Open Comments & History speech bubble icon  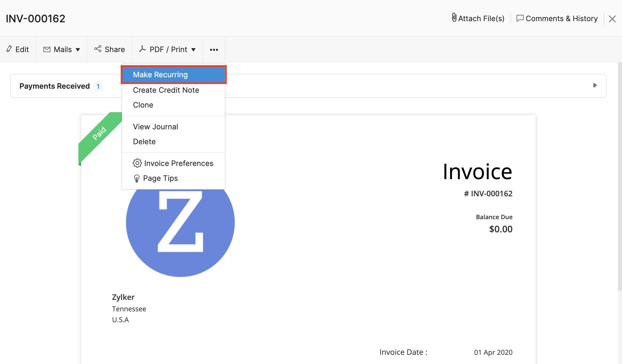click(520, 18)
